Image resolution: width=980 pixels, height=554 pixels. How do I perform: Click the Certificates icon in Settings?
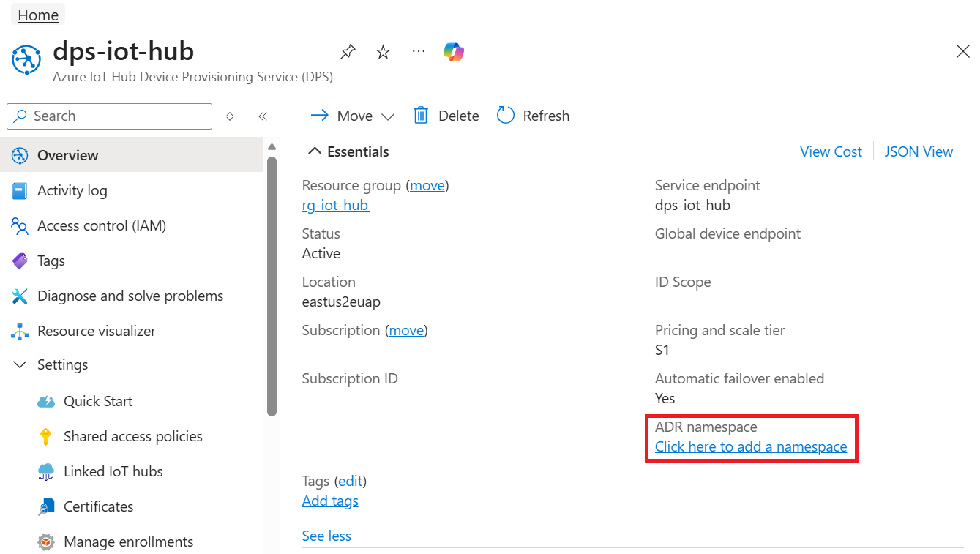point(46,506)
